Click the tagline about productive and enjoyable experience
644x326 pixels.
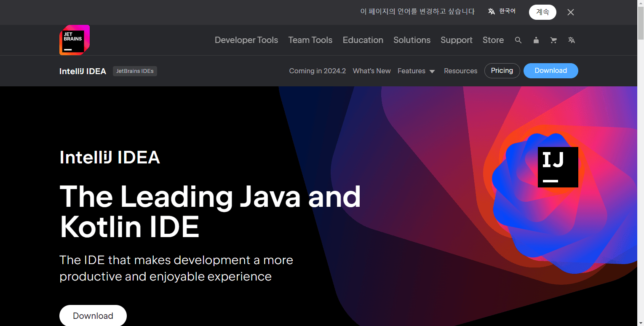click(176, 268)
